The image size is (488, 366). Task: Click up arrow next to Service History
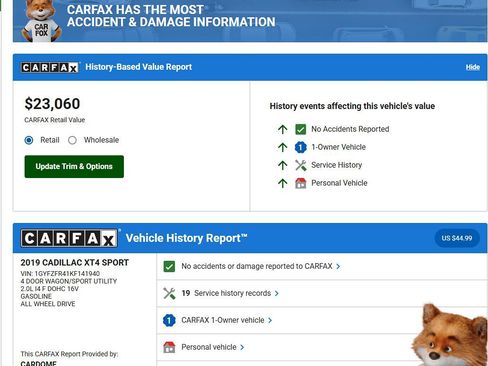tap(283, 165)
